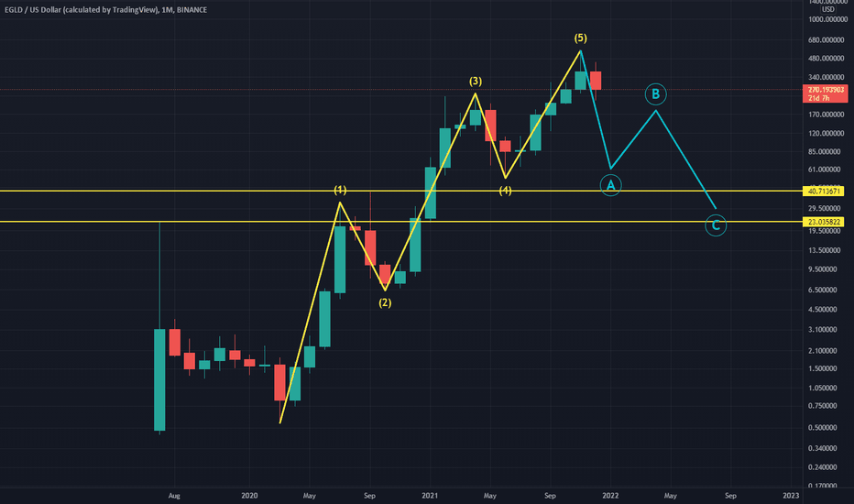Click the latest red monthly candle
854x504 pixels.
point(596,81)
